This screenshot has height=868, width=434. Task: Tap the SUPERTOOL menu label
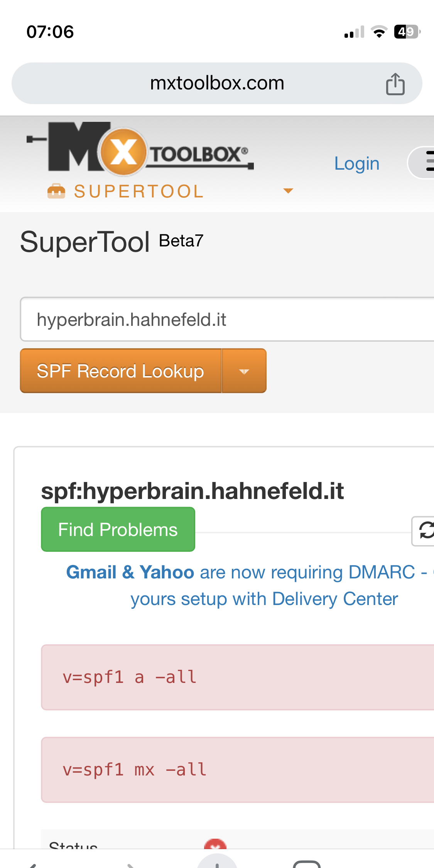[x=139, y=192]
